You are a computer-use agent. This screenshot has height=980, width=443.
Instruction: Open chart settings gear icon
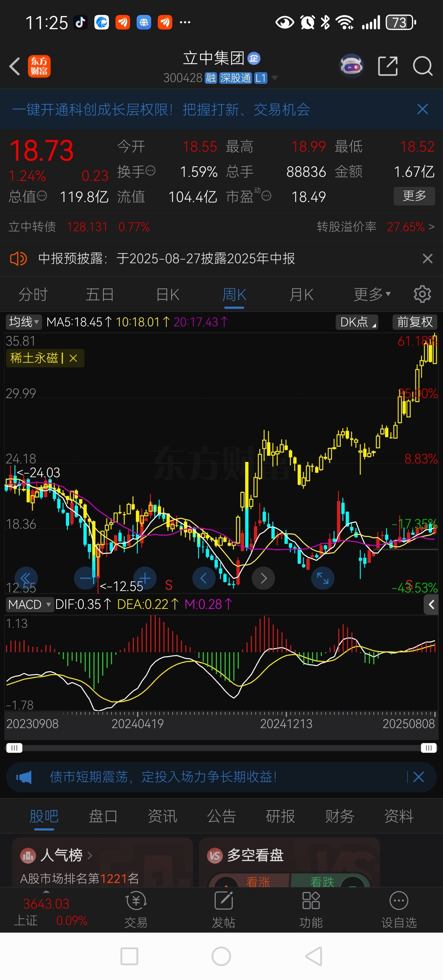[422, 294]
